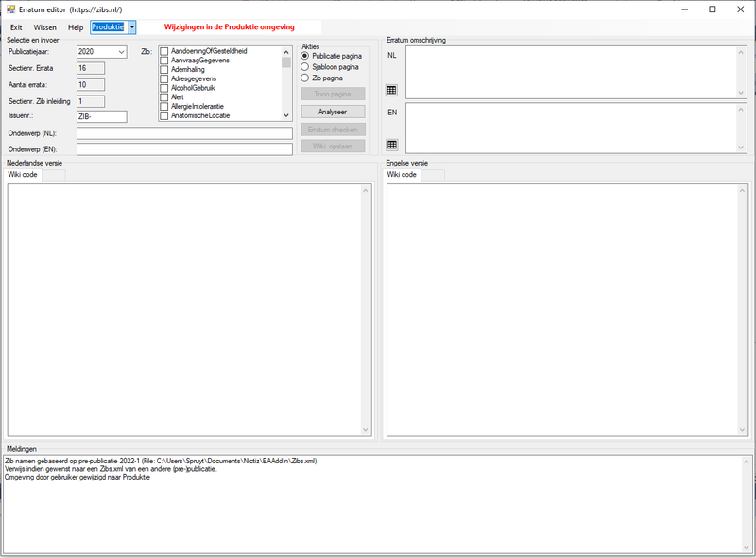Select the Wiki code tab in Nederlandse versie
The image size is (756, 558).
tap(22, 175)
